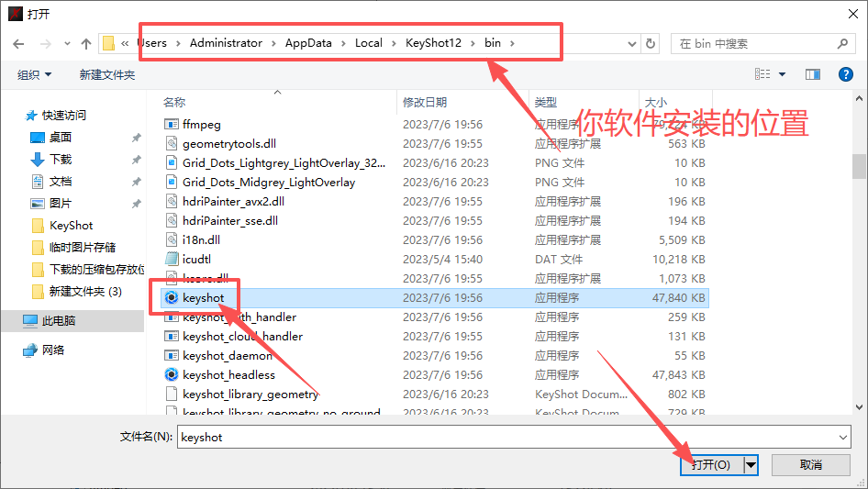Viewport: 868px width, 489px height.
Task: Toggle the preview pane icon
Action: click(813, 74)
